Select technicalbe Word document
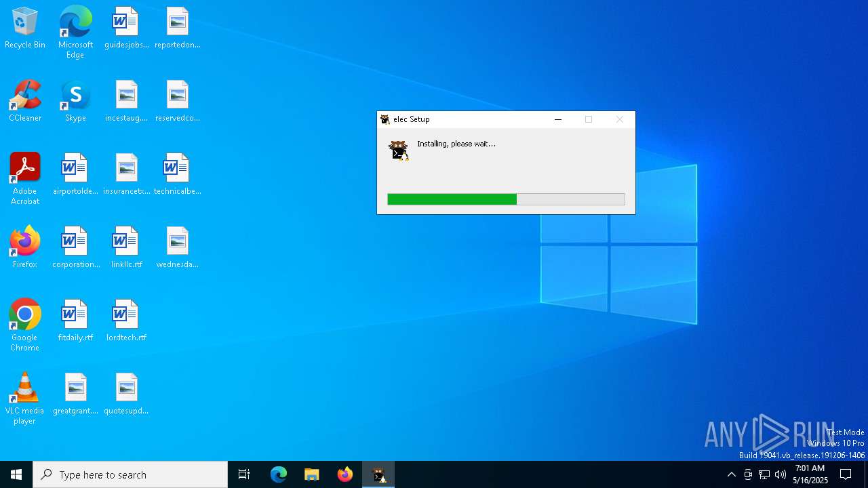Screen dimensions: 868x488 point(177,175)
